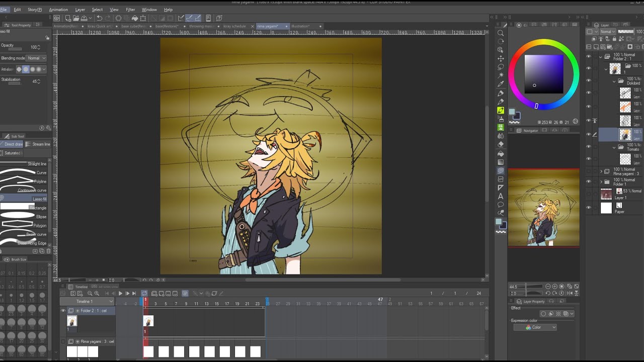Select the Move layer tool
The image size is (644, 362).
(x=501, y=58)
